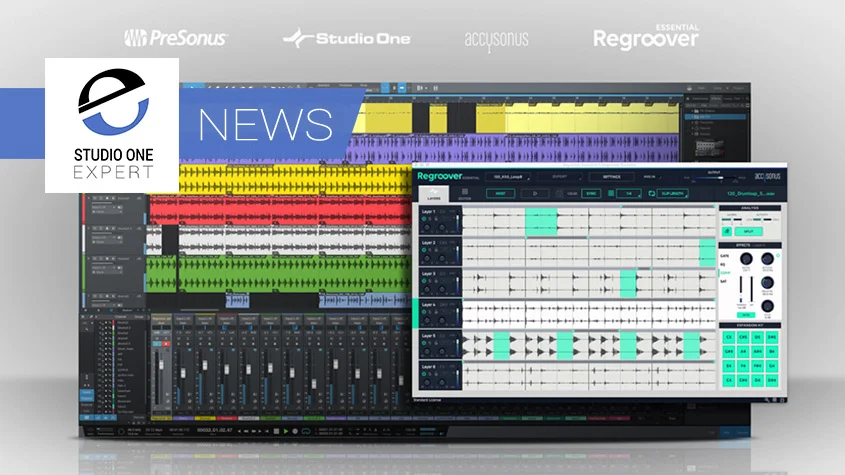Select the highlighted green segment in Layer 3
This screenshot has width=845, height=475.
[628, 284]
